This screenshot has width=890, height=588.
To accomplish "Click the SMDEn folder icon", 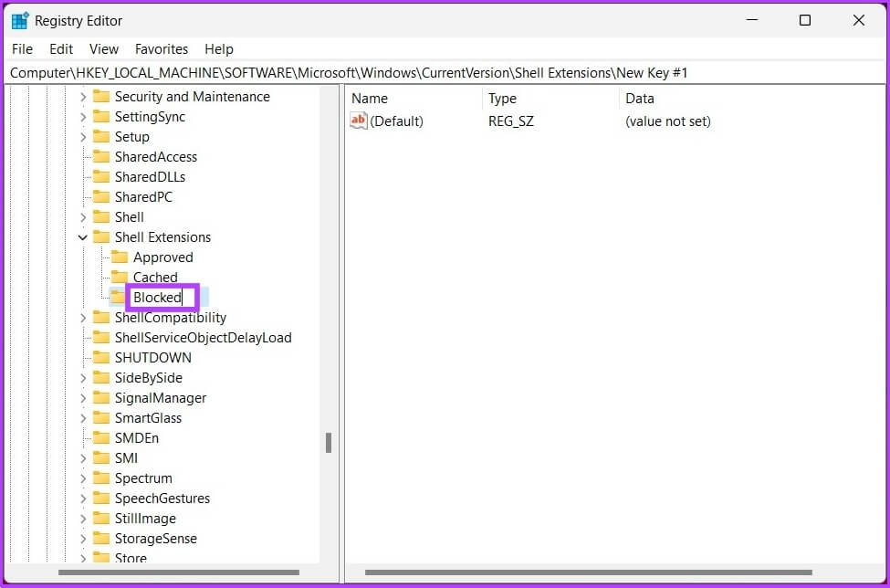I will [101, 438].
